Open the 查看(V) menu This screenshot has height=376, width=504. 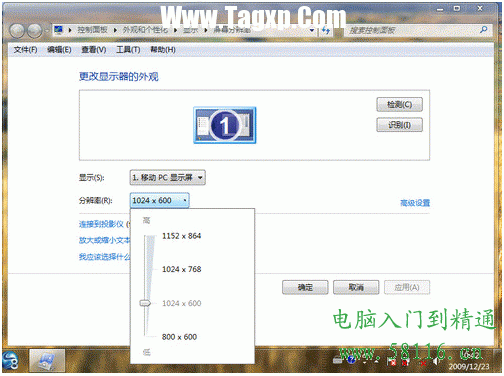(x=94, y=50)
